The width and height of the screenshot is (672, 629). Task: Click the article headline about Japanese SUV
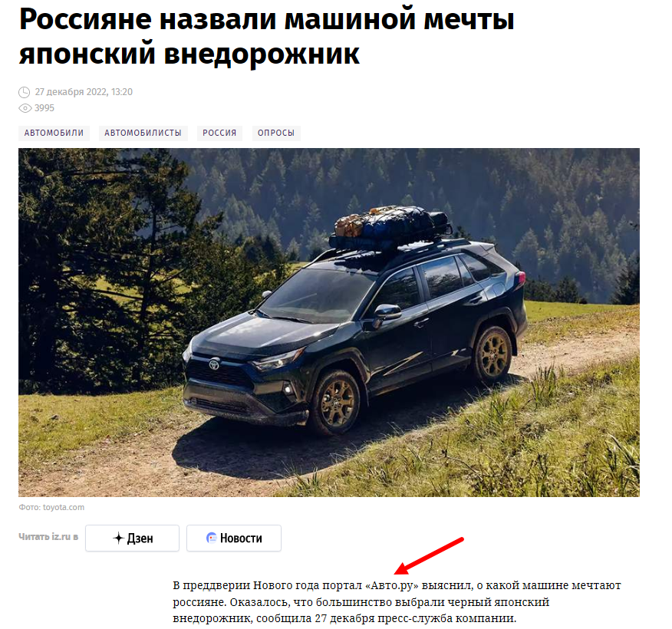pyautogui.click(x=266, y=36)
